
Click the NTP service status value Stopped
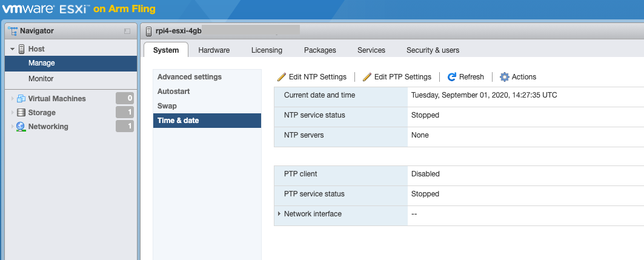click(x=425, y=115)
